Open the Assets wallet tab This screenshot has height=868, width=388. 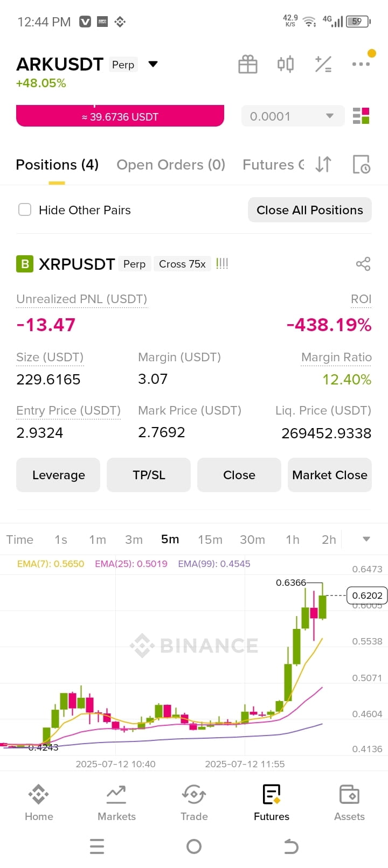[x=349, y=803]
